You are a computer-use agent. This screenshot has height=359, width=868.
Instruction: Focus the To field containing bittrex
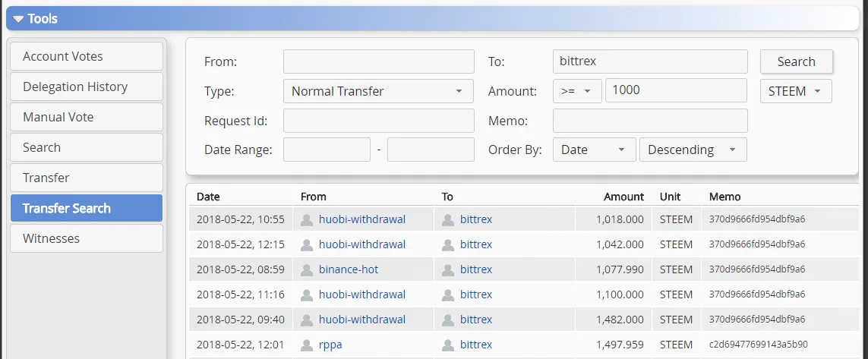point(650,61)
